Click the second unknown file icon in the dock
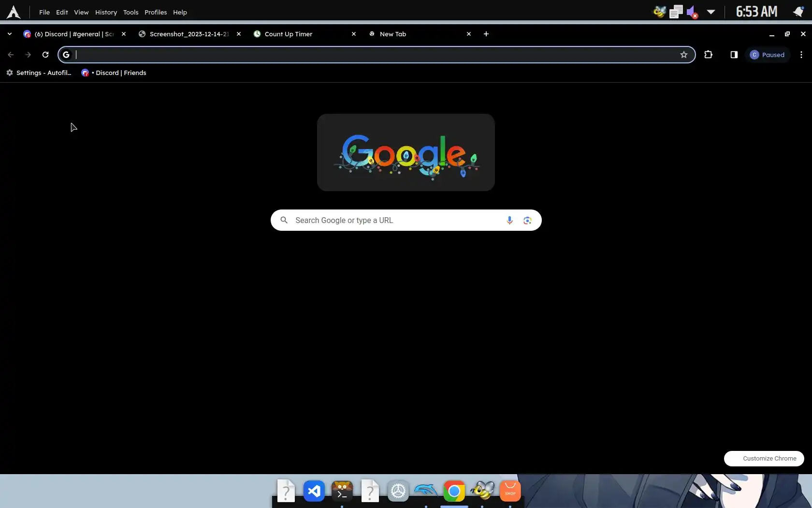The height and width of the screenshot is (508, 812). [370, 492]
